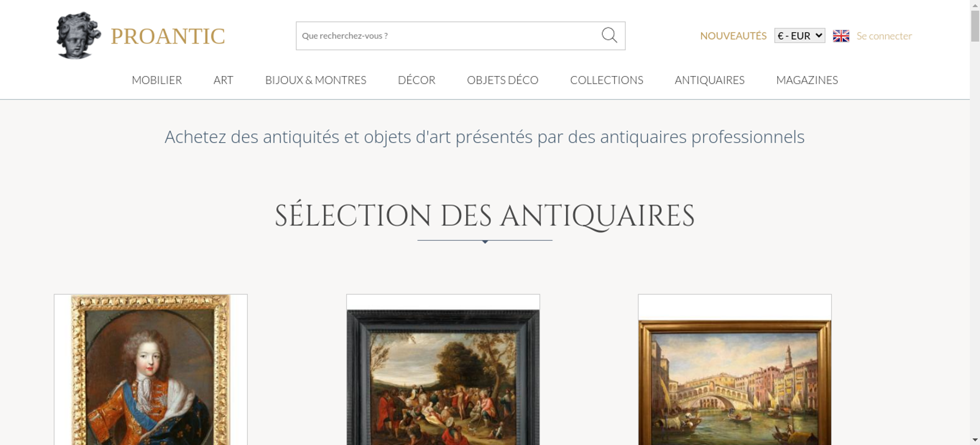Open the DÉCOR menu
This screenshot has height=445, width=980.
point(416,80)
